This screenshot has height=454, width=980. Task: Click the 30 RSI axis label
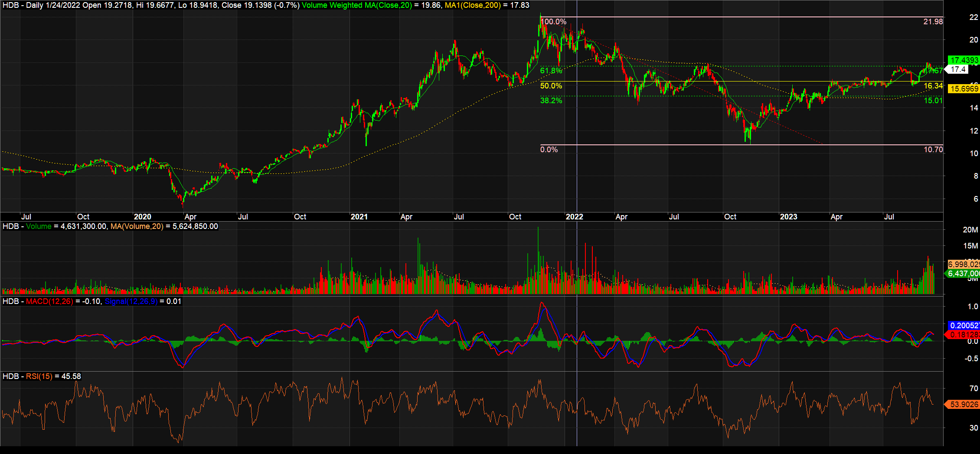pos(974,428)
